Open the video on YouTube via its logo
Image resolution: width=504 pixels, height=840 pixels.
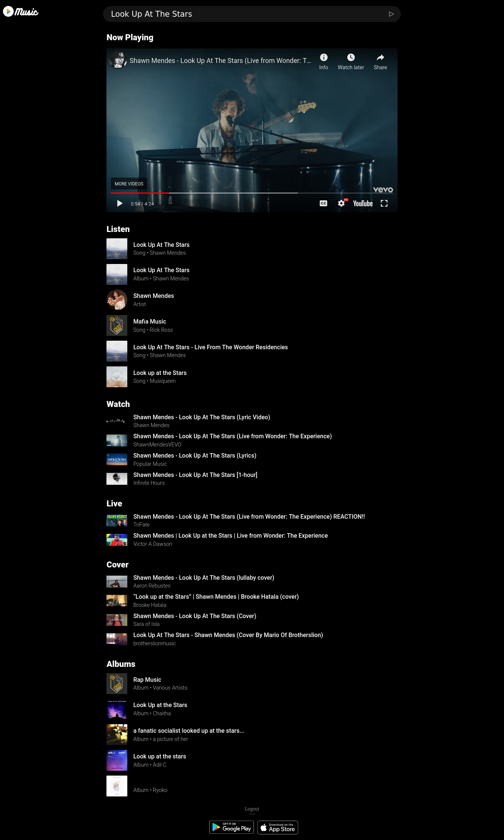click(x=363, y=203)
